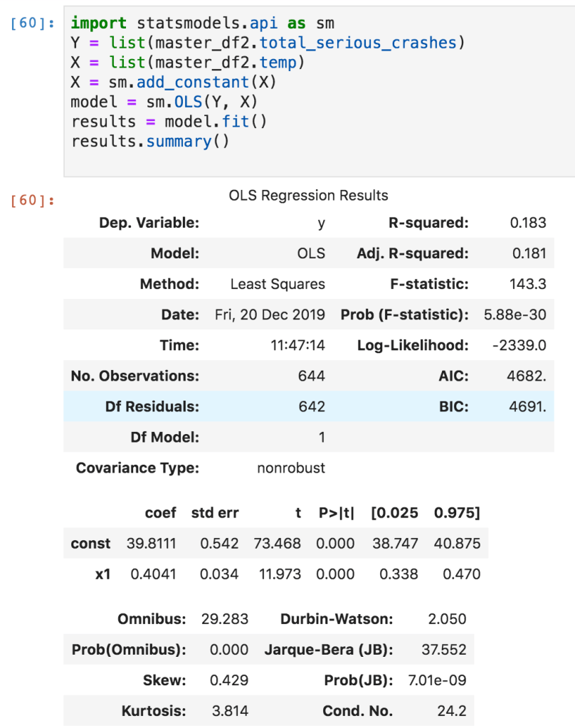Click the '[0.025' column header
This screenshot has width=575, height=728.
point(394,513)
